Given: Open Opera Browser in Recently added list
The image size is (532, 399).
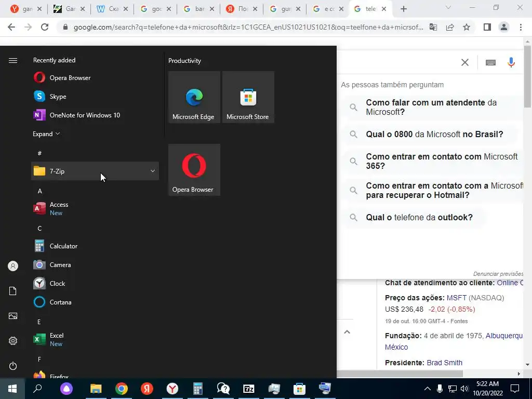Looking at the screenshot, I should pos(95,78).
